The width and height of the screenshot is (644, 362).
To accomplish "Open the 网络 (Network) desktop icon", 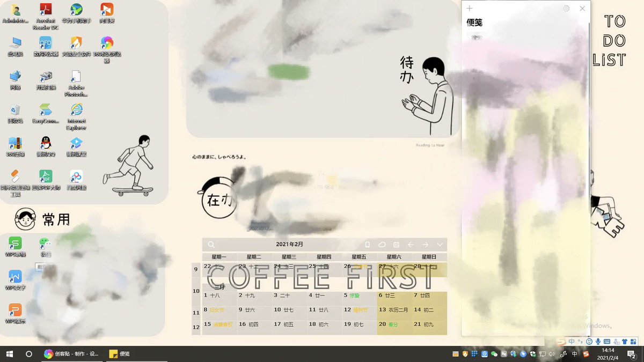I will pyautogui.click(x=16, y=80).
